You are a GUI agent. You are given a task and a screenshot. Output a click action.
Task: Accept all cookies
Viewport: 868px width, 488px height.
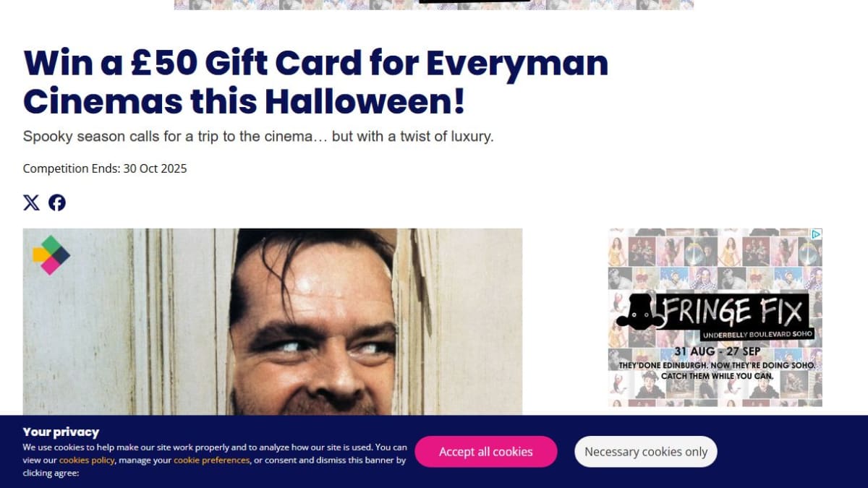click(x=486, y=452)
